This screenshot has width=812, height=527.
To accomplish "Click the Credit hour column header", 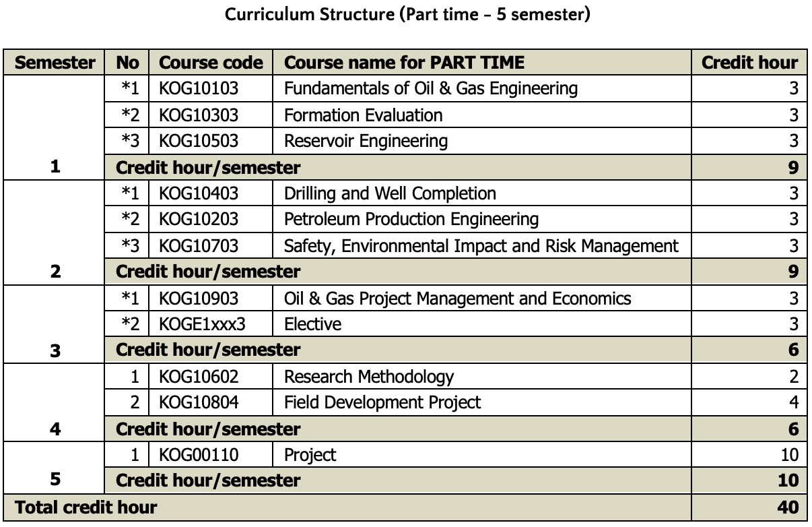I will [749, 63].
